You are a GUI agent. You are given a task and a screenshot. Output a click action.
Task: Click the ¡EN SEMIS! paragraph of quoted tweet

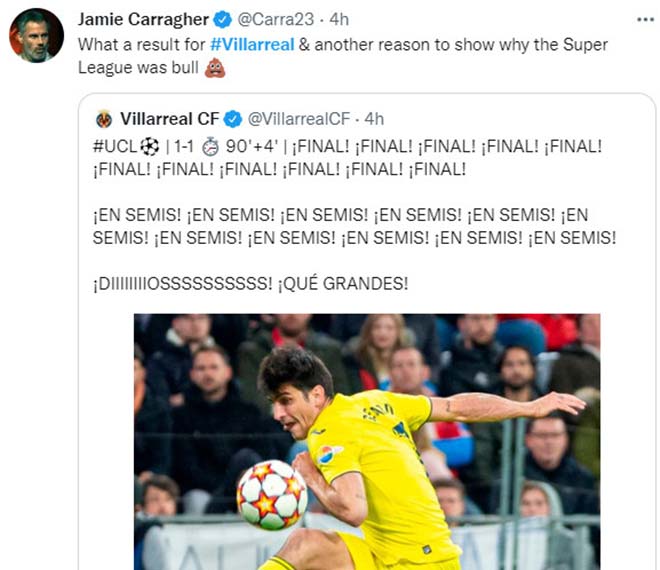[x=354, y=226]
